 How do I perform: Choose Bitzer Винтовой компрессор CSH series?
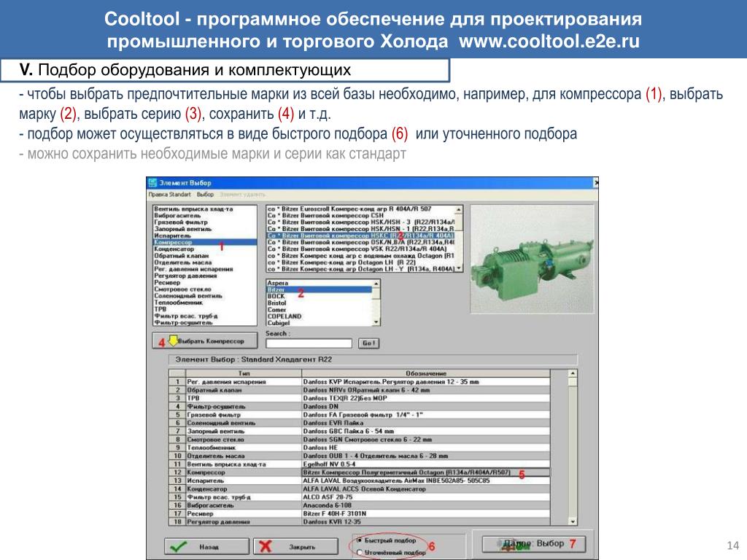point(360,216)
